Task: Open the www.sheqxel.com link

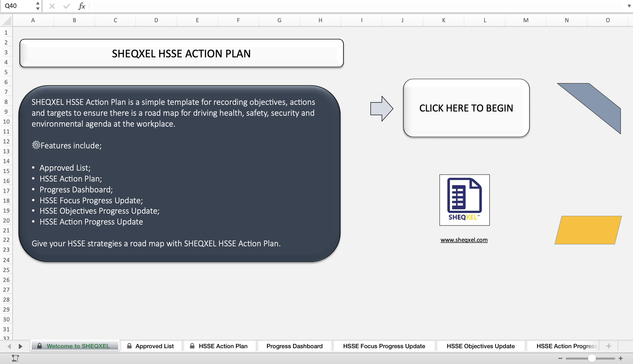Action: (x=464, y=240)
